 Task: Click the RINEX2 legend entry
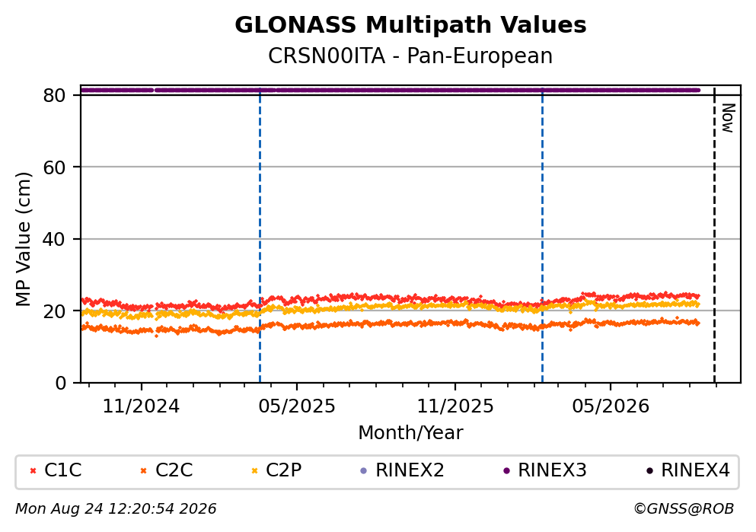(402, 470)
